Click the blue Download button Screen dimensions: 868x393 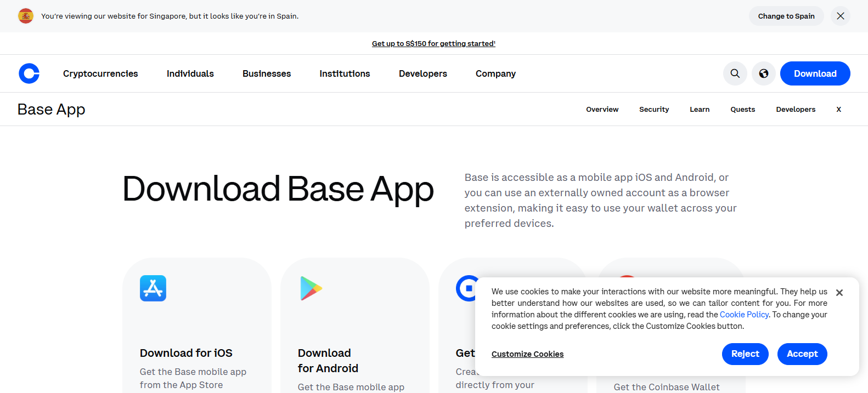pyautogui.click(x=815, y=73)
